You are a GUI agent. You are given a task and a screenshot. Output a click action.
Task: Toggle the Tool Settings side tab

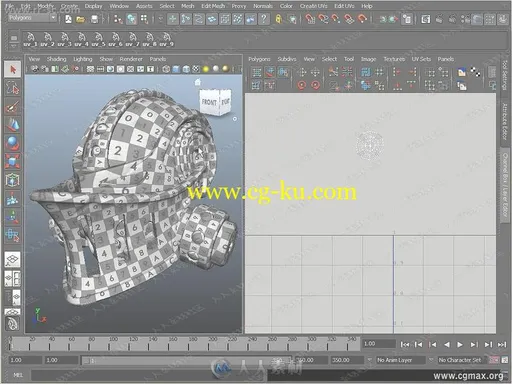505,76
